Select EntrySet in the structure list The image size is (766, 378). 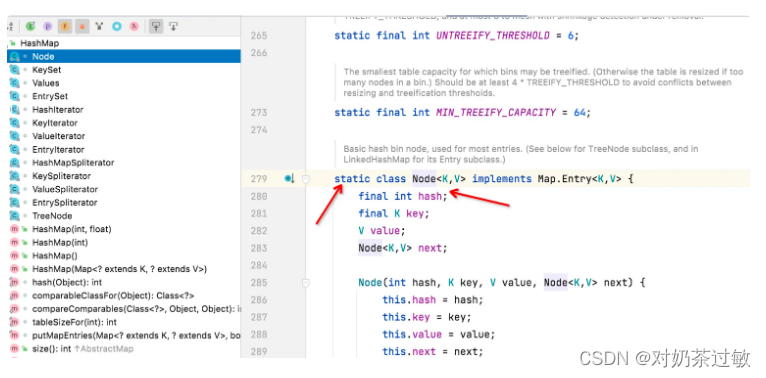click(x=50, y=96)
